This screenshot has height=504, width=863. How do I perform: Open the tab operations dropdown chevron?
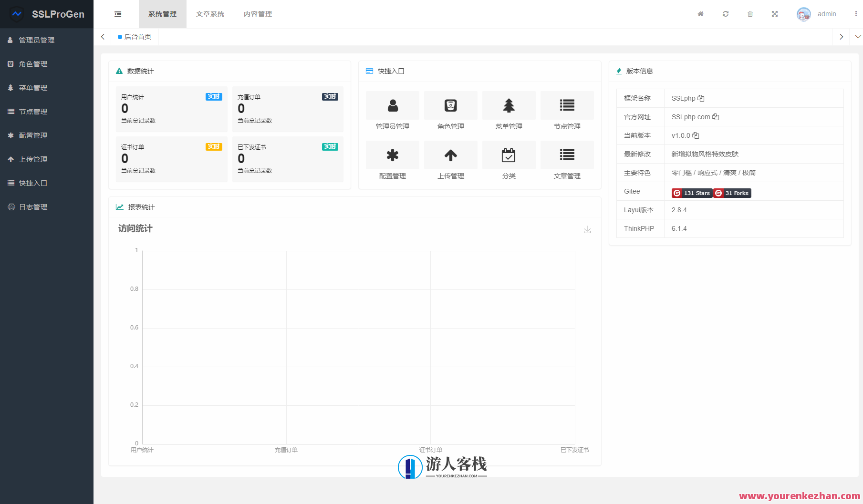(856, 37)
